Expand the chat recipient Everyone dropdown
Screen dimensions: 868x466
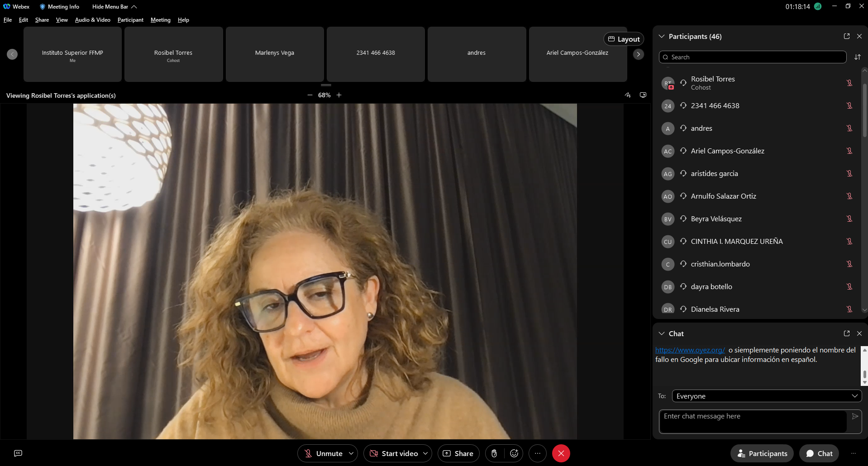767,396
